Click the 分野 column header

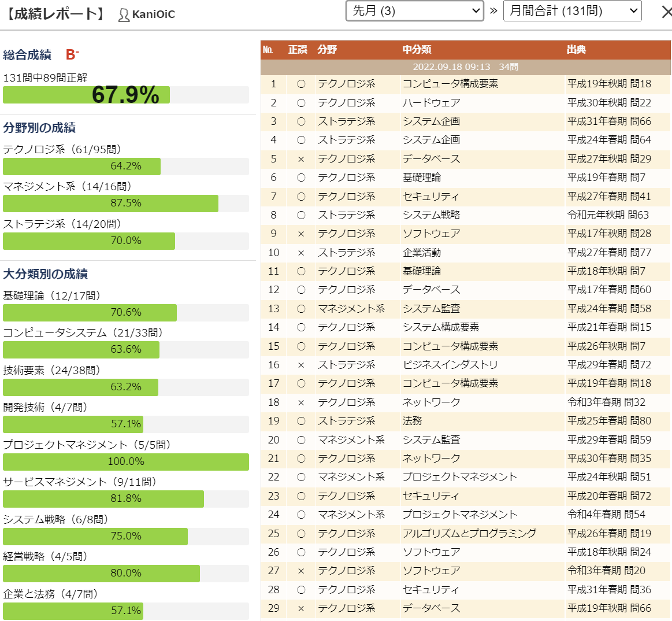327,50
